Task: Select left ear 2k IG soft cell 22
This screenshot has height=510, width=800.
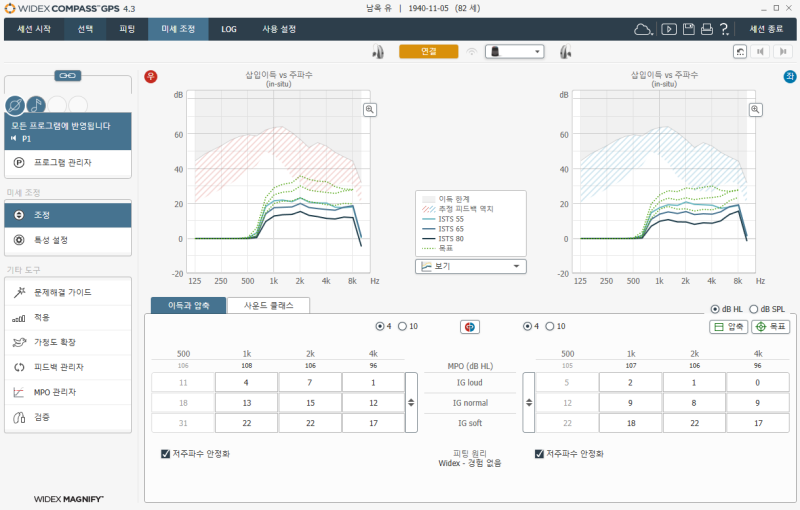Action: (x=694, y=423)
